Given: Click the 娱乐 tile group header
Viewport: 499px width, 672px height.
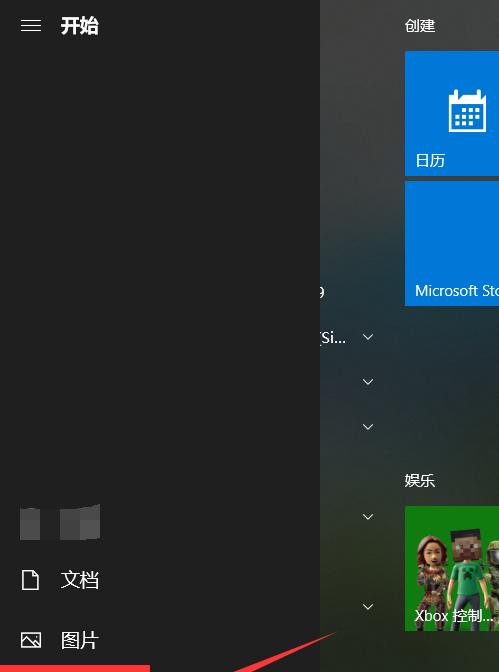Looking at the screenshot, I should click(x=420, y=480).
